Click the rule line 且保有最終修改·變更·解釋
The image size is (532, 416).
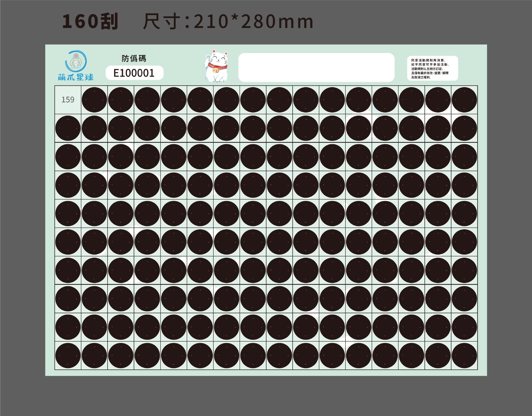(430, 73)
